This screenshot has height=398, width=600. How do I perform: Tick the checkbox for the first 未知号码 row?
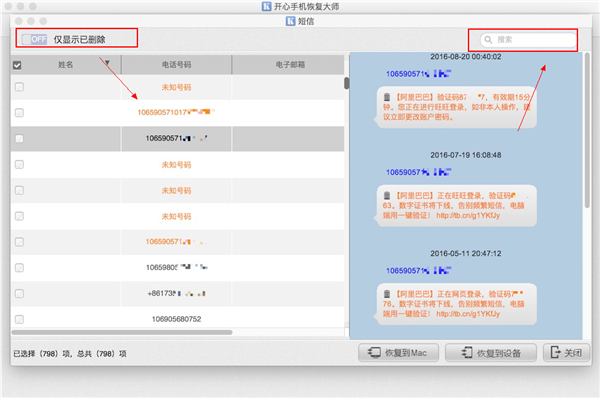click(19, 87)
